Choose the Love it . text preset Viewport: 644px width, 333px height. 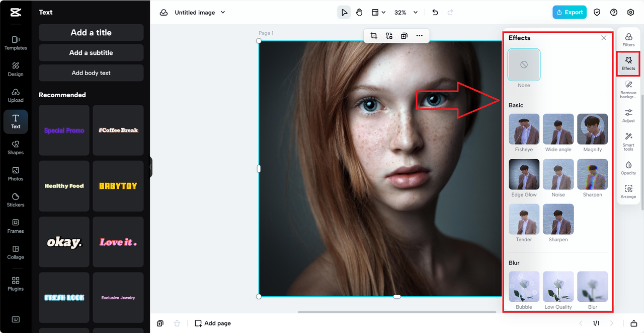[x=118, y=242]
